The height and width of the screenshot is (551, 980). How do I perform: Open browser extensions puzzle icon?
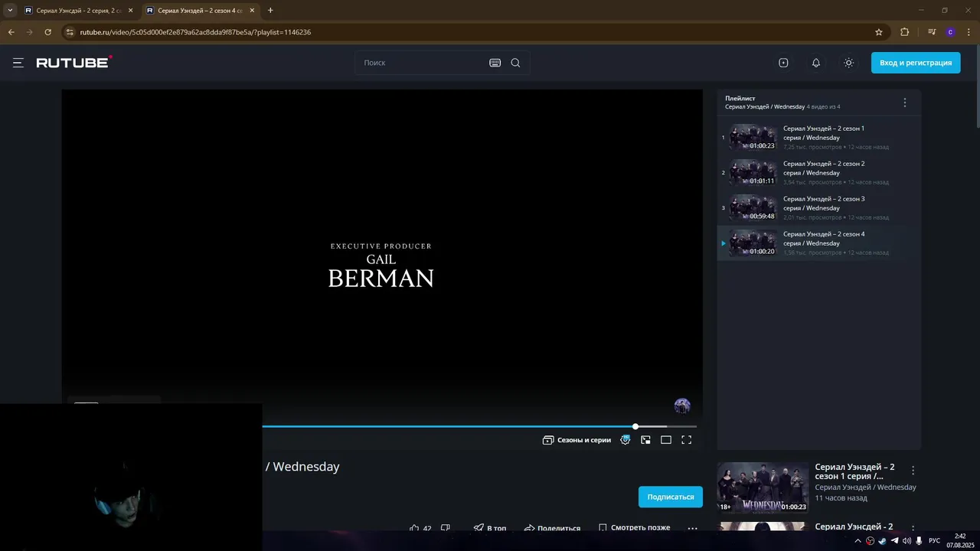coord(905,32)
